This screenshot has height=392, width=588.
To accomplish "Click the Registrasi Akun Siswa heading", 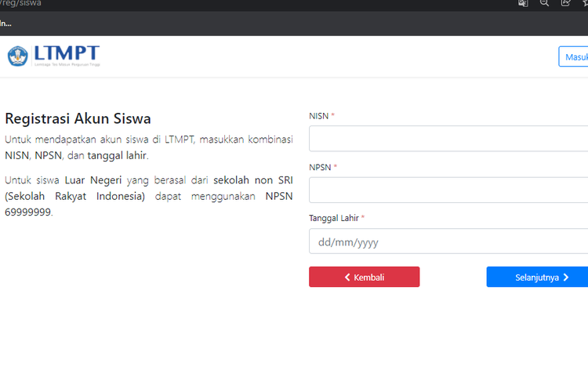I will coord(78,118).
